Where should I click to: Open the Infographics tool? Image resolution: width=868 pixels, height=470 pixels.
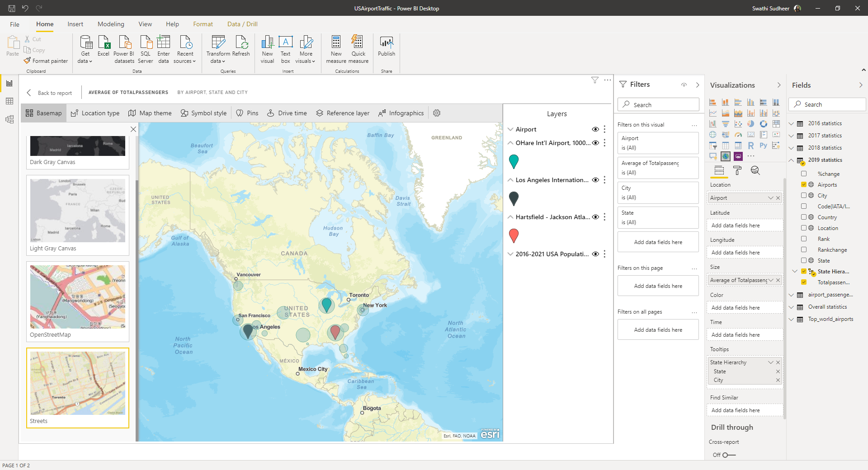point(401,113)
